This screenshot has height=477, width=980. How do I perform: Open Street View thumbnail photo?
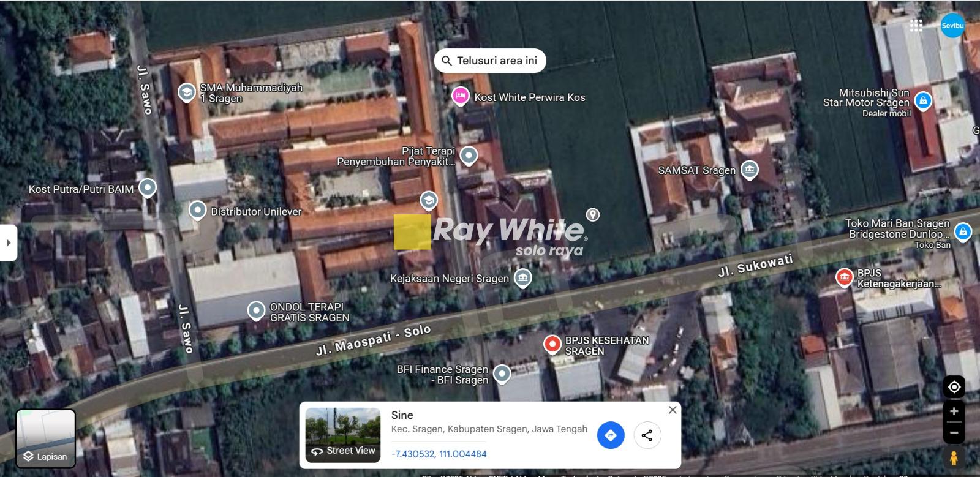(343, 435)
